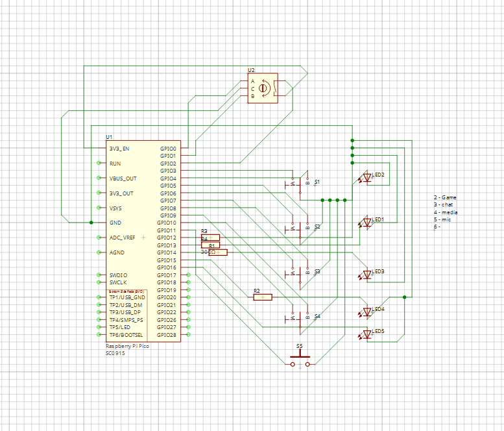Click the S1 switch symbol
The height and width of the screenshot is (431, 504).
[x=300, y=183]
